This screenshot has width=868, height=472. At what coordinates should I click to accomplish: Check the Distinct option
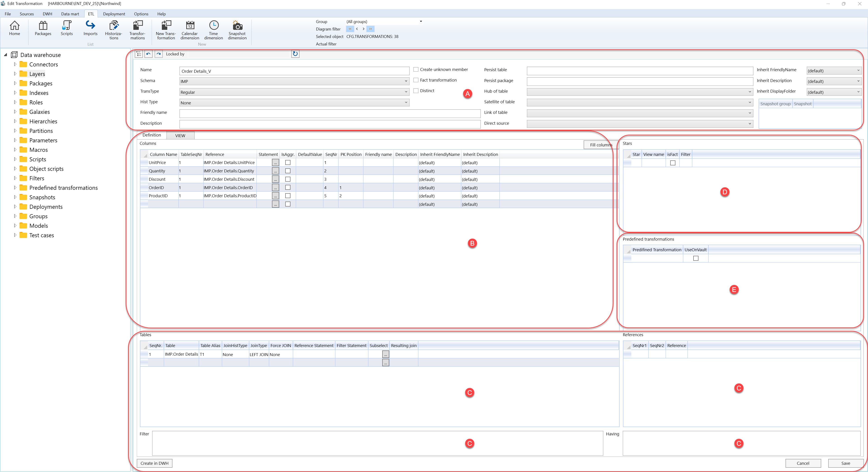(416, 91)
